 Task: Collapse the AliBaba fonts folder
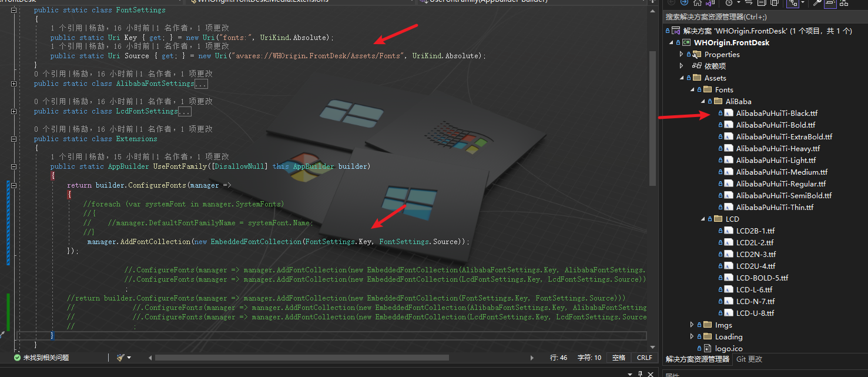(x=702, y=101)
